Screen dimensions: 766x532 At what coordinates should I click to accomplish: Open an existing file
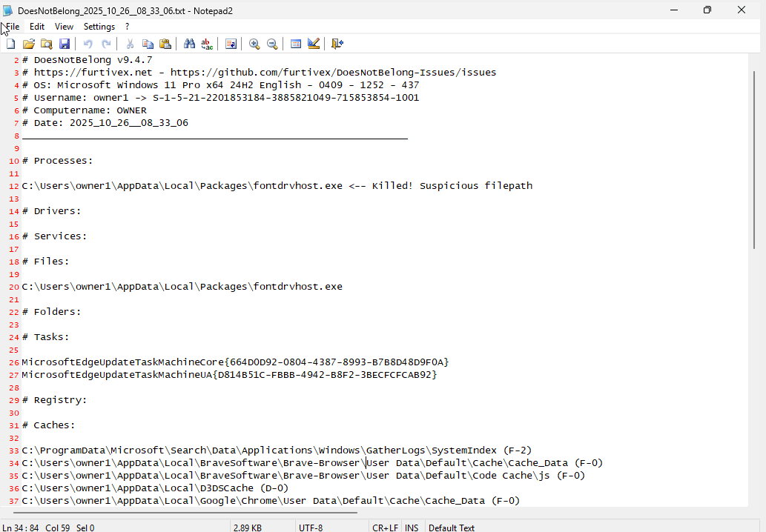pos(29,44)
